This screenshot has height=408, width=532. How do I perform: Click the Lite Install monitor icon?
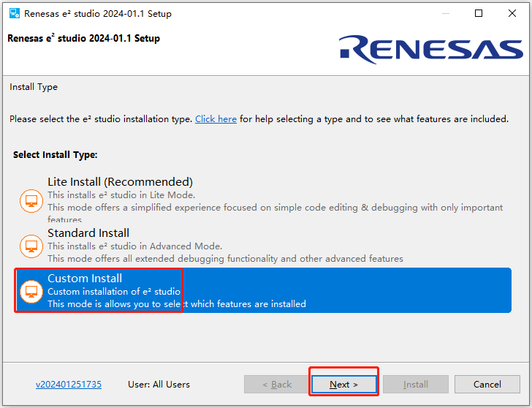click(31, 200)
